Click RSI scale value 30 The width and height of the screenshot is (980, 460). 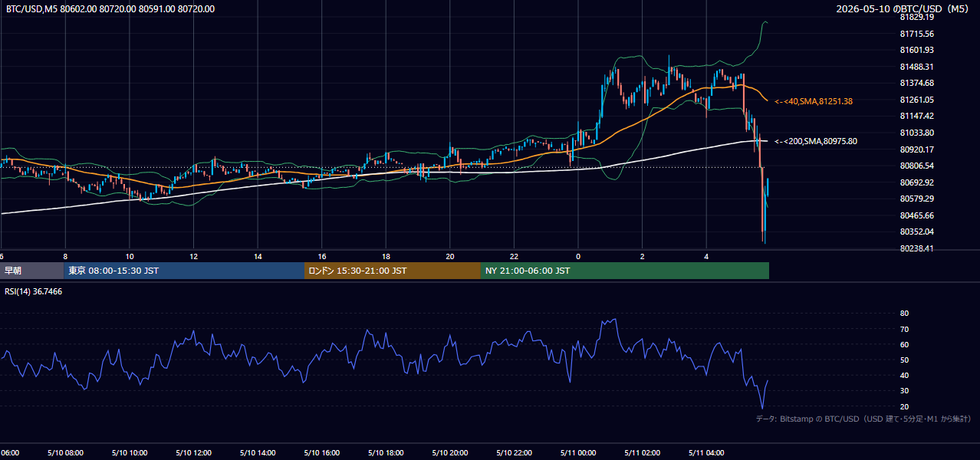pos(904,391)
